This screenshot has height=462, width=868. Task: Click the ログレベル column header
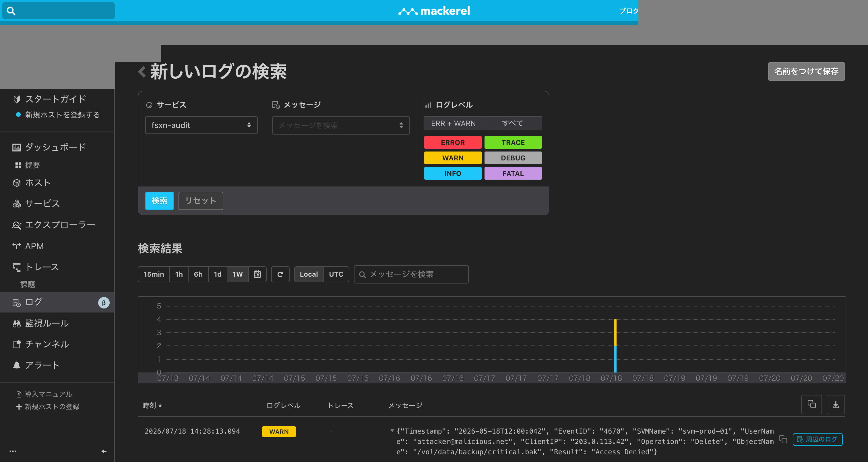click(283, 405)
